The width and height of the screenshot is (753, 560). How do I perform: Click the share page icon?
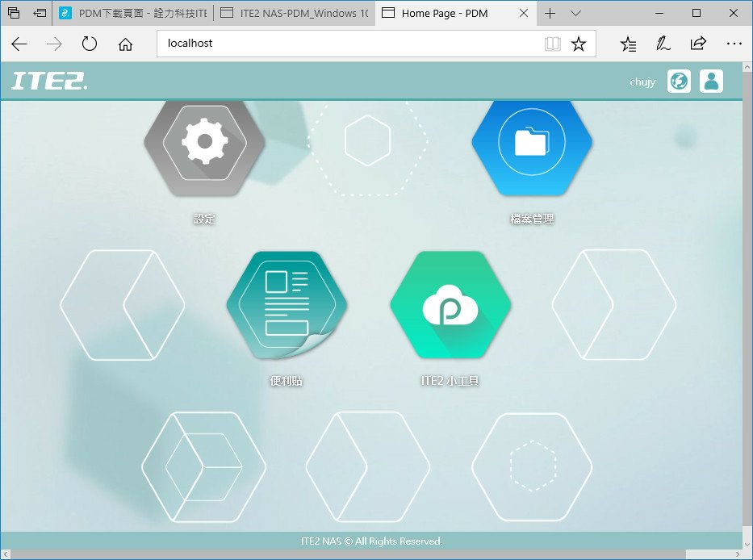click(698, 44)
